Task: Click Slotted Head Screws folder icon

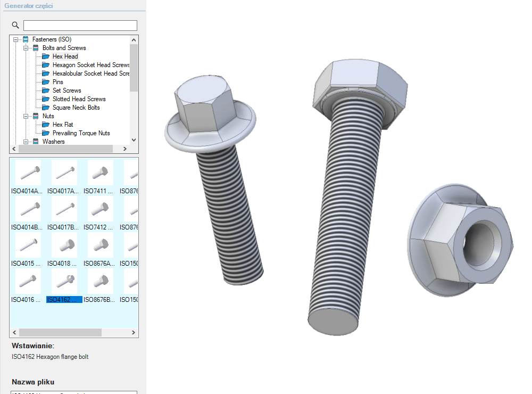Action: 46,99
